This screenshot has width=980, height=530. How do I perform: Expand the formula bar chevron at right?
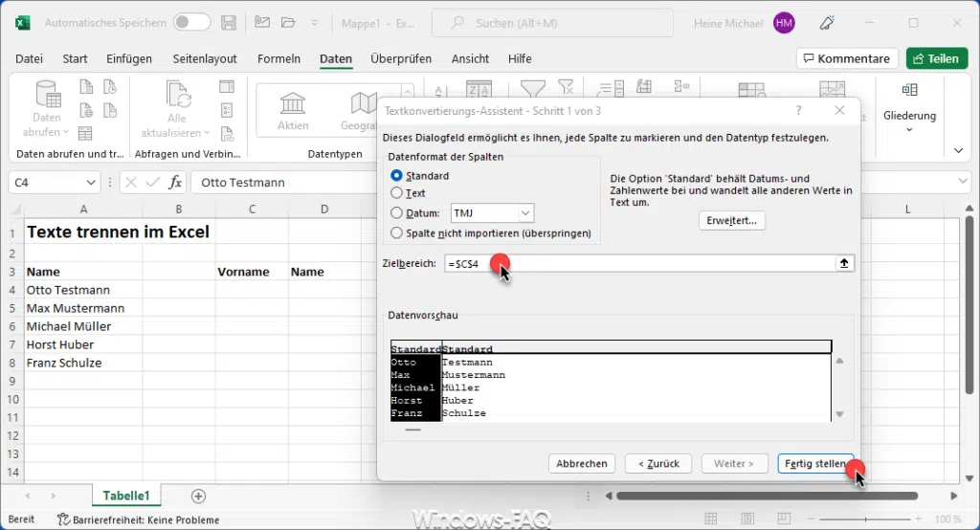pyautogui.click(x=963, y=182)
